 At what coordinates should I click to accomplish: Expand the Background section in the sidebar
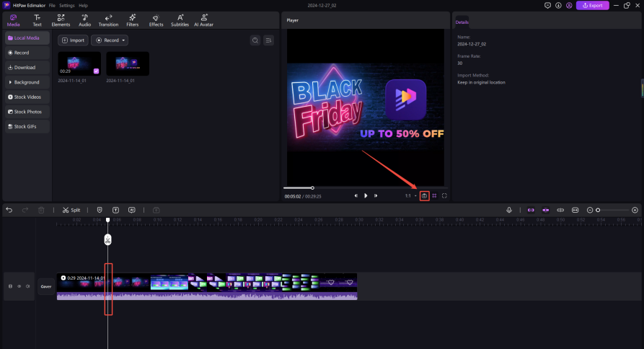pos(26,82)
